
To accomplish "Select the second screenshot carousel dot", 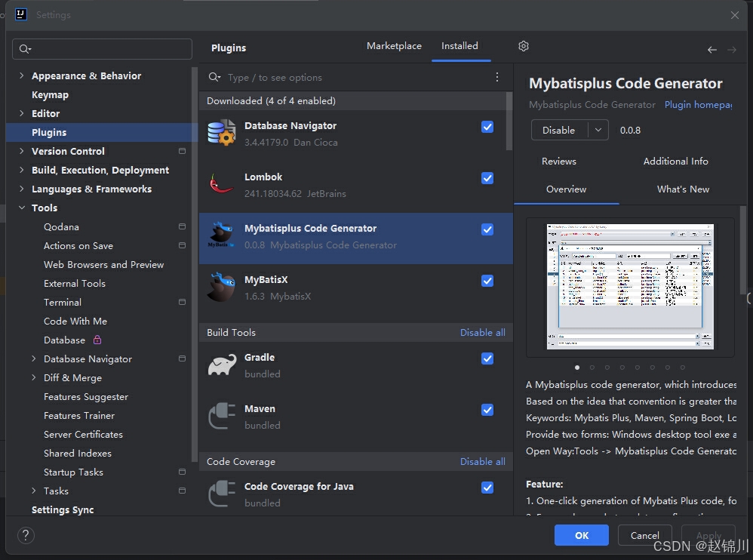I will pos(592,368).
